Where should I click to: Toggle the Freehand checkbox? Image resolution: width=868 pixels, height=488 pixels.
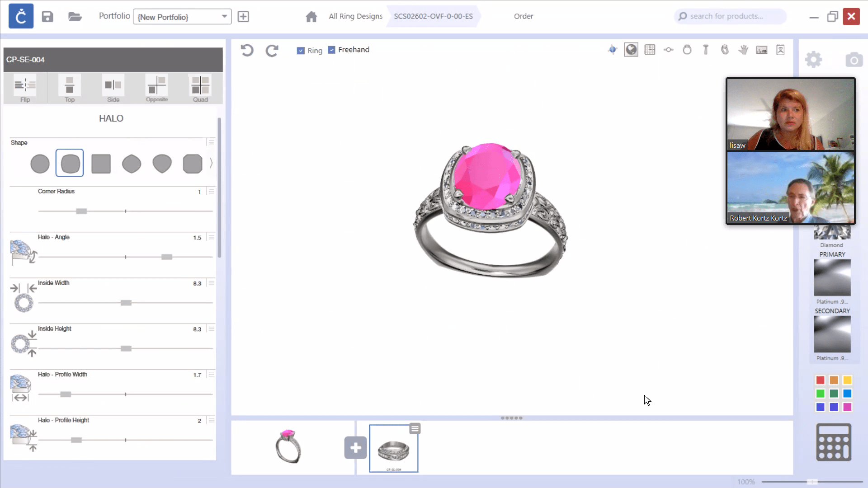[x=332, y=50]
